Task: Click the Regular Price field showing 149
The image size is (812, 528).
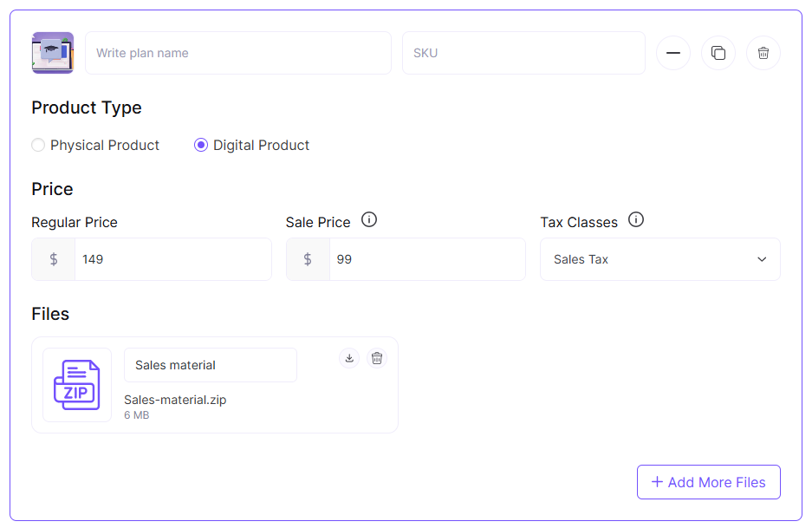Action: [x=173, y=259]
